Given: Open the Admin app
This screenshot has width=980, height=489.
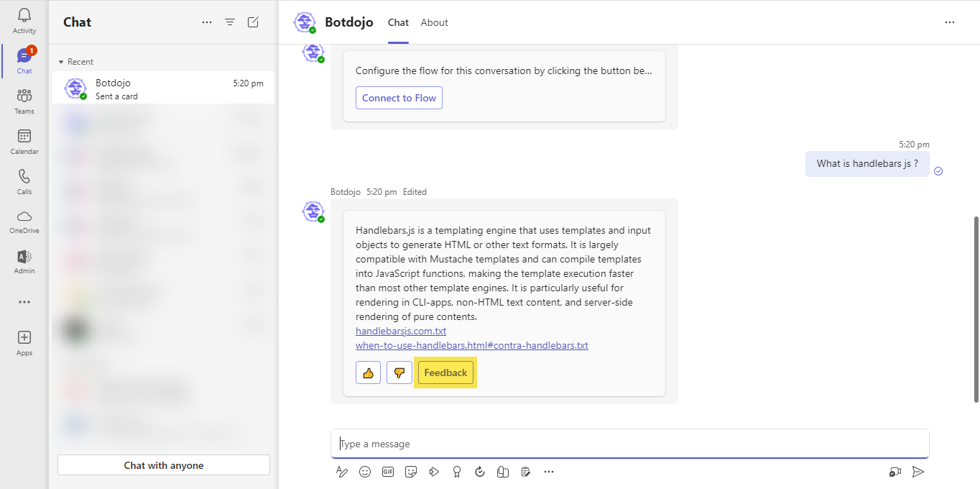Looking at the screenshot, I should pos(24,262).
